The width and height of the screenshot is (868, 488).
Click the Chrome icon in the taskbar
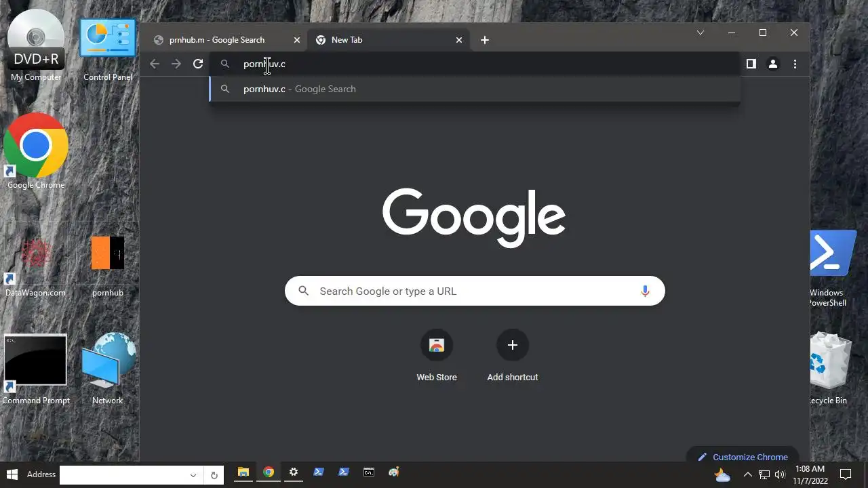click(x=269, y=472)
